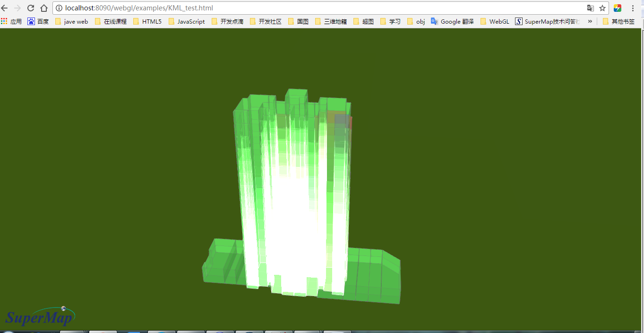
Task: Bookmark this page with the star icon
Action: (602, 8)
